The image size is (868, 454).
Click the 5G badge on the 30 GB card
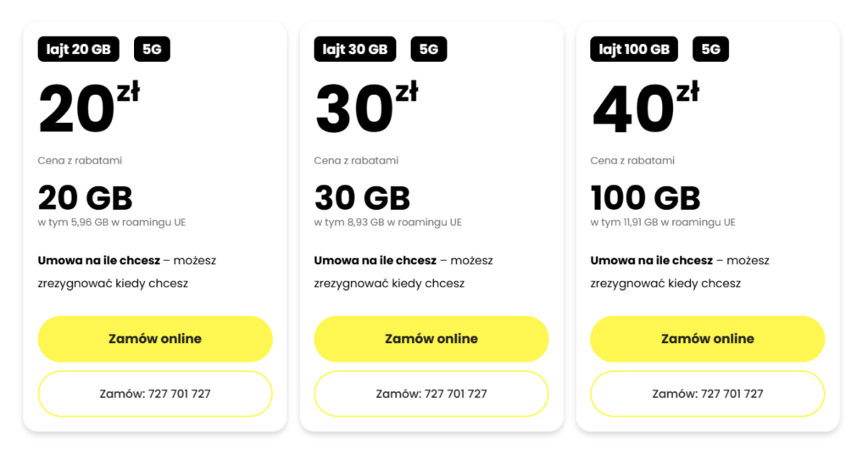click(429, 49)
